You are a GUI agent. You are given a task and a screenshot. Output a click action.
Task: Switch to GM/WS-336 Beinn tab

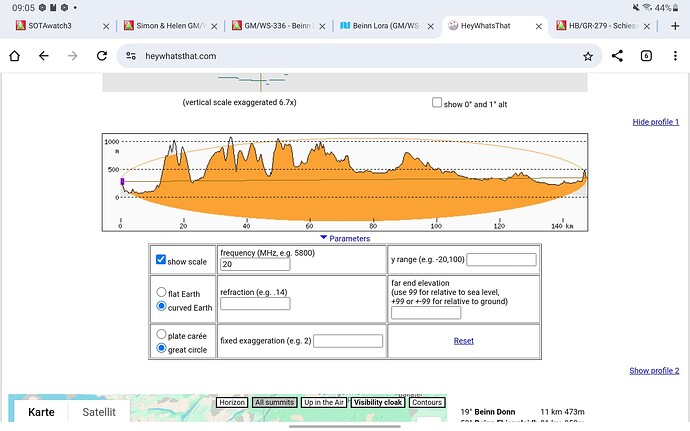pos(272,26)
